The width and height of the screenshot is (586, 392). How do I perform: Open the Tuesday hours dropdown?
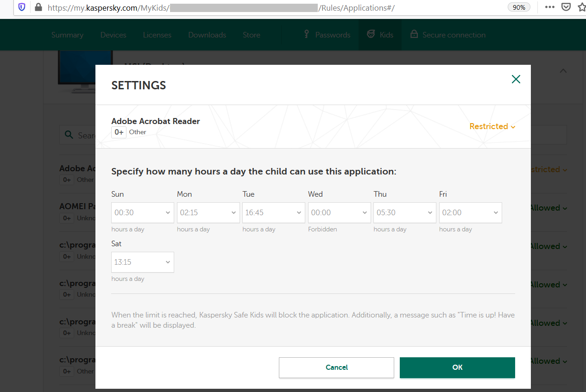[274, 212]
